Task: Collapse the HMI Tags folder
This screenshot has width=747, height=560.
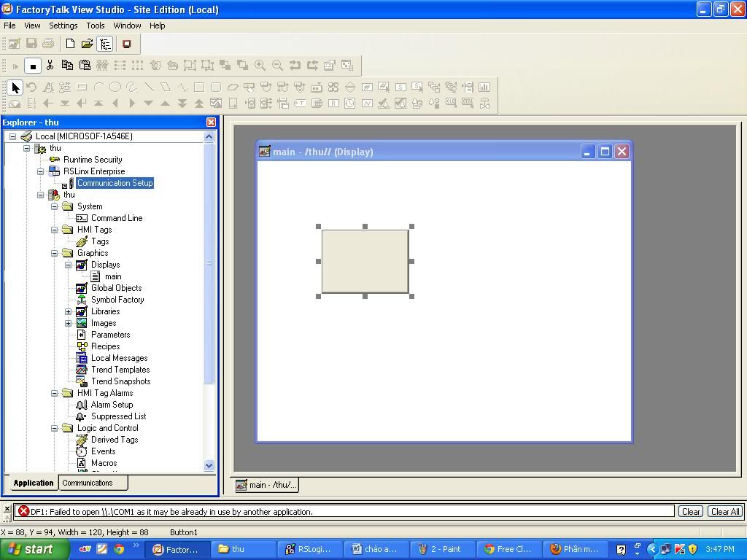Action: (54, 230)
